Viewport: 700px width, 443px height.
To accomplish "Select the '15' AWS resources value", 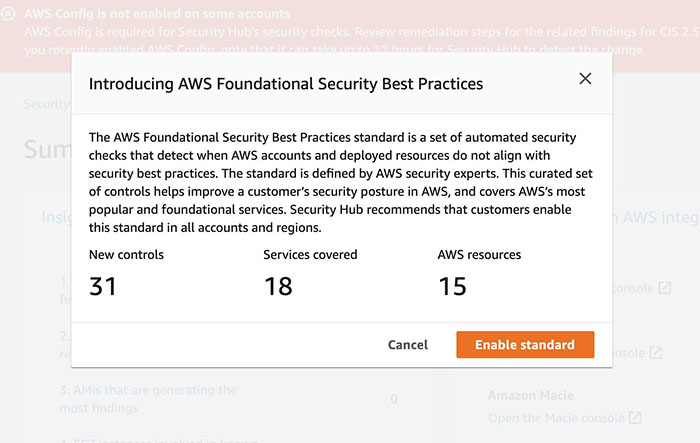I will click(452, 286).
